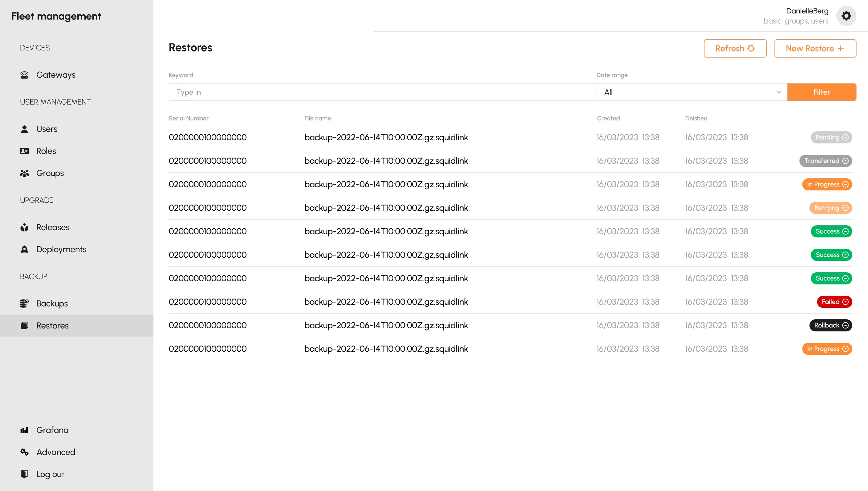Click the Roles ID card icon
Viewport: 868px width, 491px height.
click(x=24, y=151)
